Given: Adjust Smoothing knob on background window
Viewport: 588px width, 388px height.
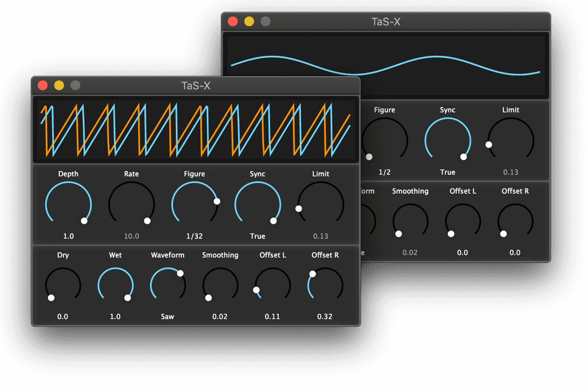Looking at the screenshot, I should 410,221.
